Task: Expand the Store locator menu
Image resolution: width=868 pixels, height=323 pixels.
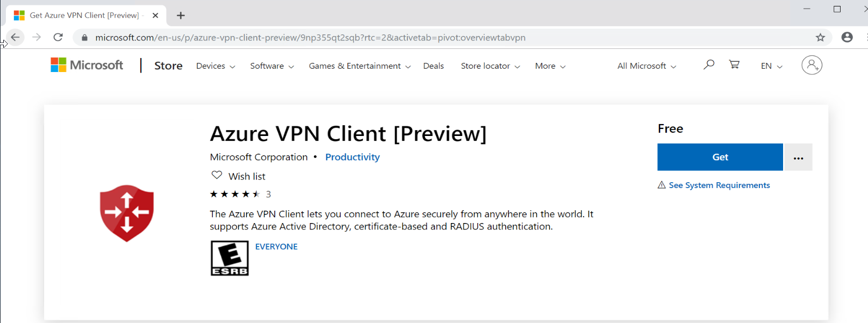Action: coord(490,66)
